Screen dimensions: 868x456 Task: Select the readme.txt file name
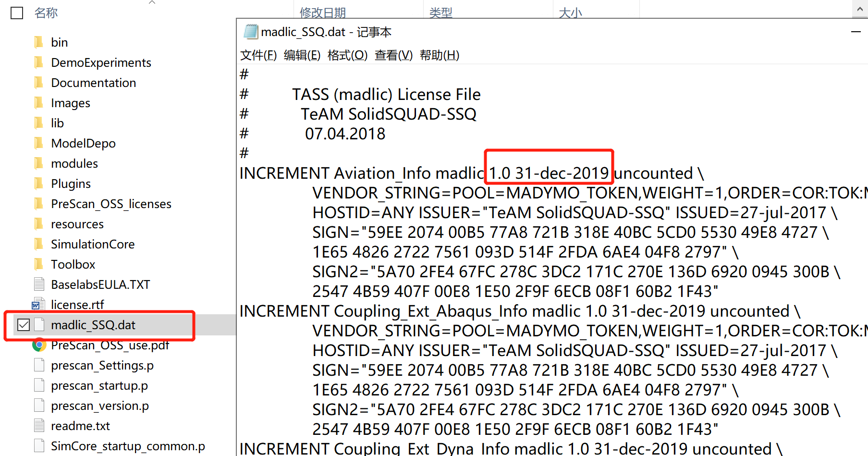pyautogui.click(x=80, y=426)
